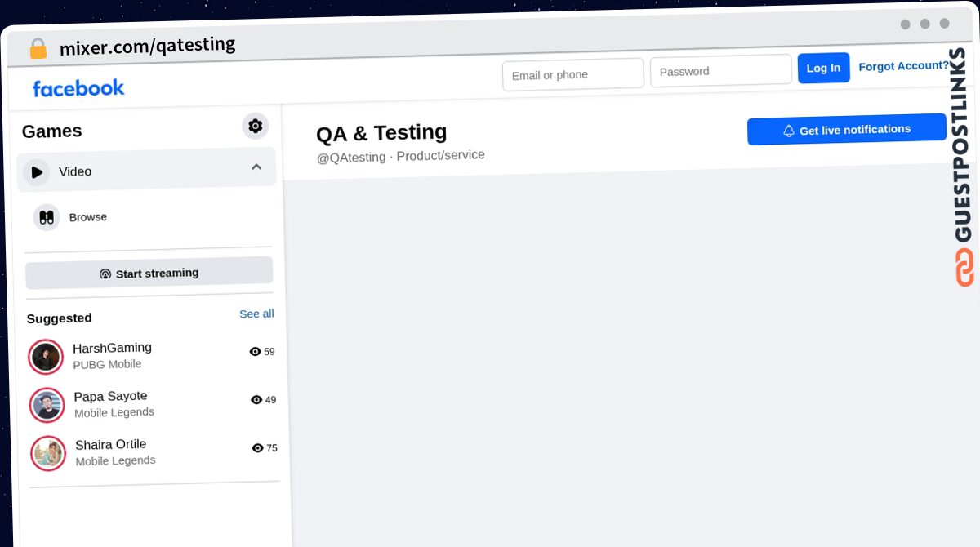Click the Video play icon
The image size is (980, 547).
[x=37, y=172]
